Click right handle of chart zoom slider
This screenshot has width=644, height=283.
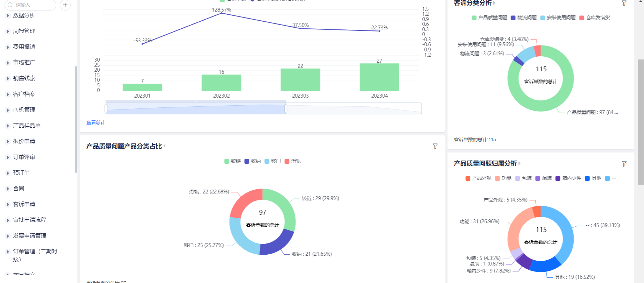[x=286, y=108]
